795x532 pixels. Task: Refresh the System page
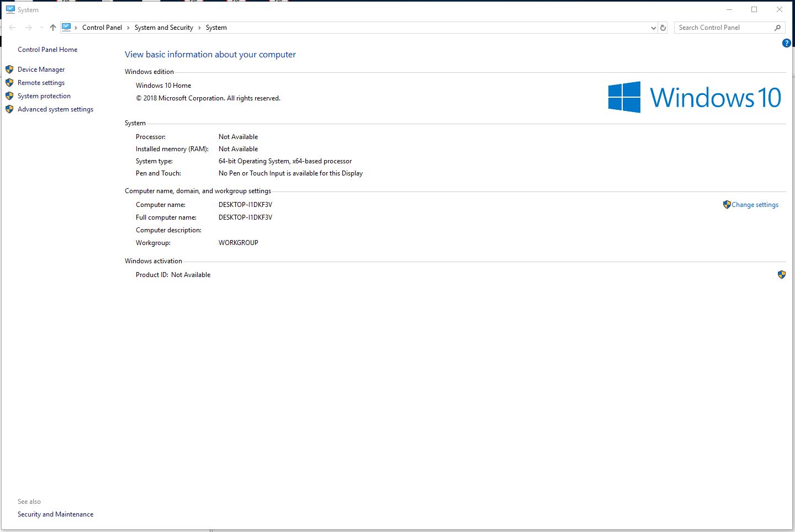(664, 28)
